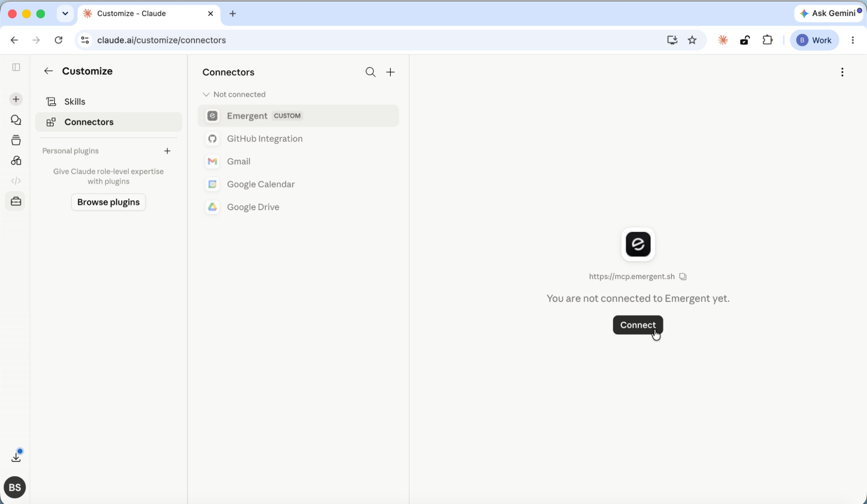Click the install app icon in address bar
The image size is (867, 504).
click(x=672, y=40)
